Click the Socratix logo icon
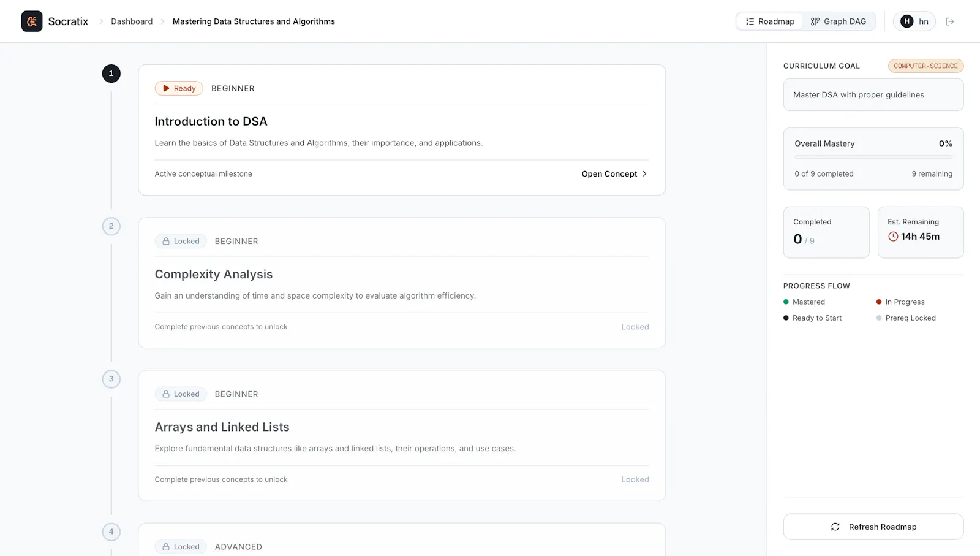The width and height of the screenshot is (980, 556). click(32, 21)
